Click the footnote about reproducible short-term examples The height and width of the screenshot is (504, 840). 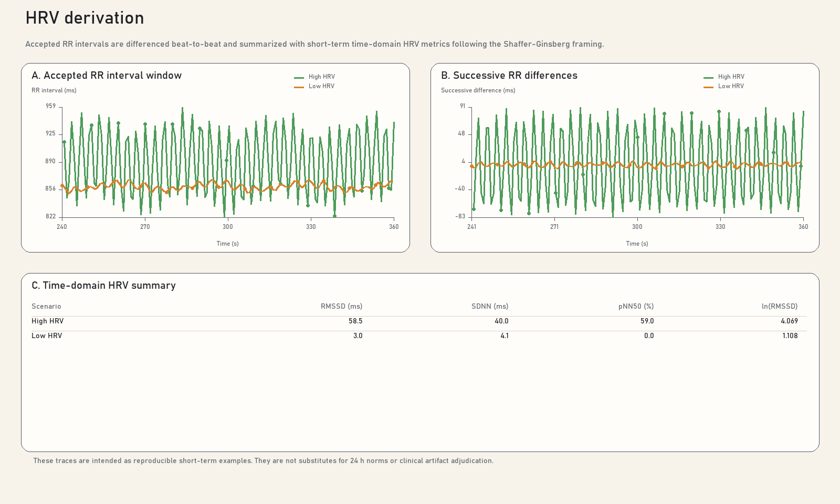(x=263, y=460)
